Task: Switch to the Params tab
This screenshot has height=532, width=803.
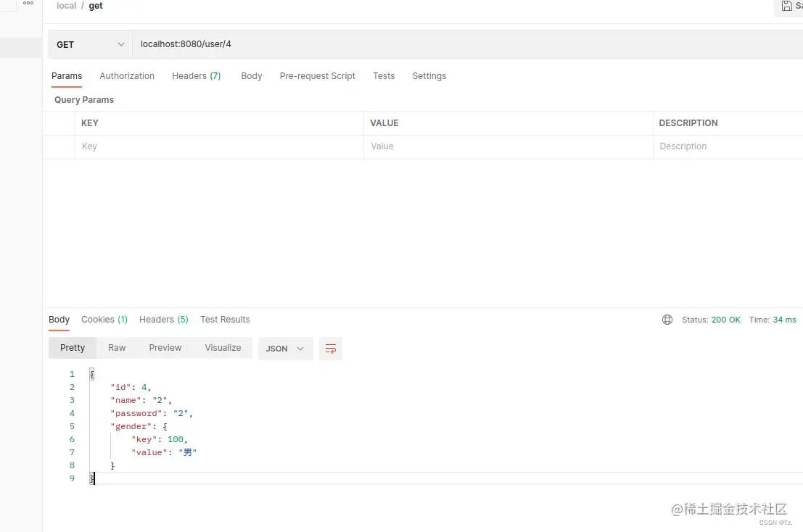Action: (67, 76)
